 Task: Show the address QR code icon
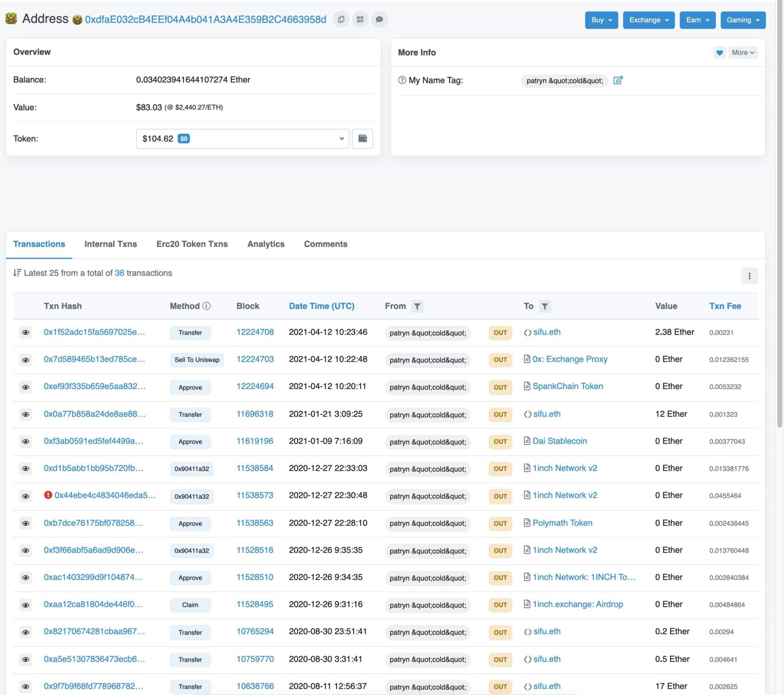click(360, 20)
